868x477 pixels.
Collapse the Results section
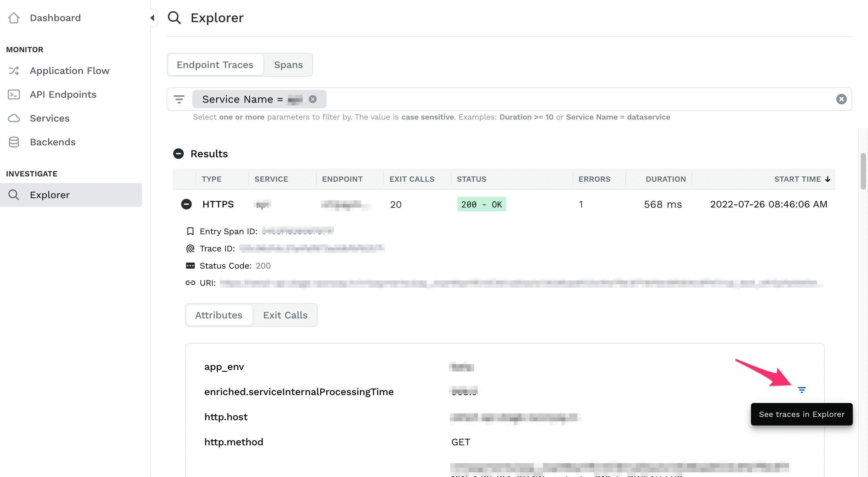click(x=178, y=154)
